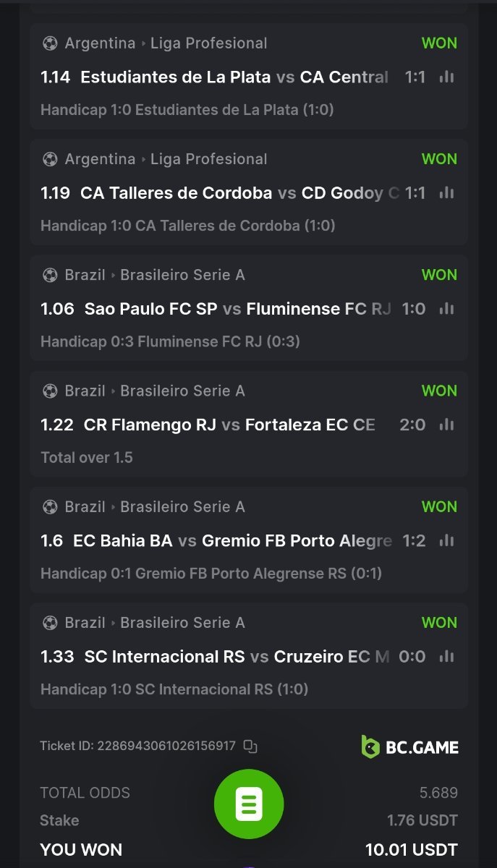
Task: Open stats icon for CA Talleres de Cordoba match
Action: (447, 192)
